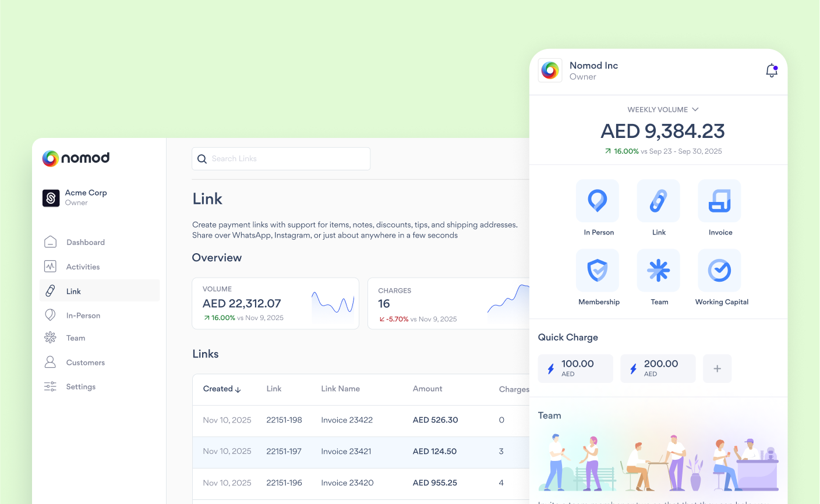This screenshot has height=504, width=820.
Task: Click the Nomod Inc rainbow logo
Action: (x=550, y=70)
